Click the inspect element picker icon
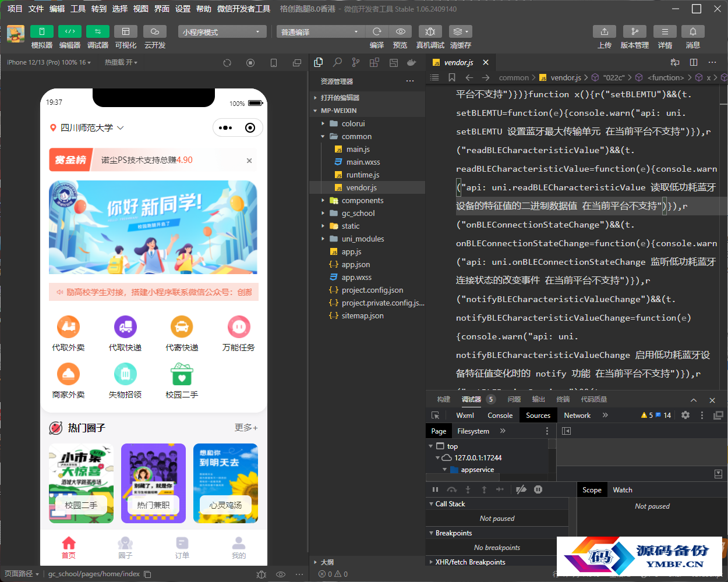Screen dimensions: 728x582 tap(435, 415)
